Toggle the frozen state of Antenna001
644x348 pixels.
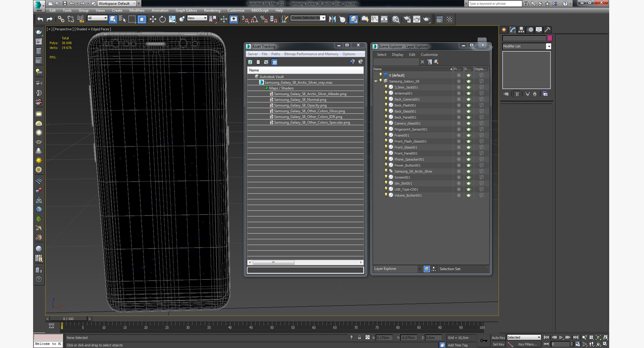coord(458,93)
